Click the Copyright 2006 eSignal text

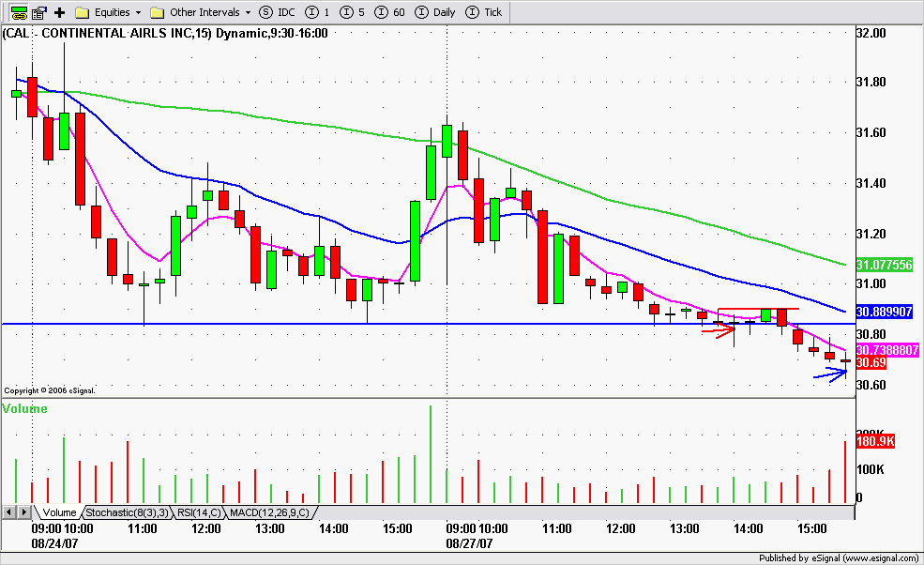50,390
